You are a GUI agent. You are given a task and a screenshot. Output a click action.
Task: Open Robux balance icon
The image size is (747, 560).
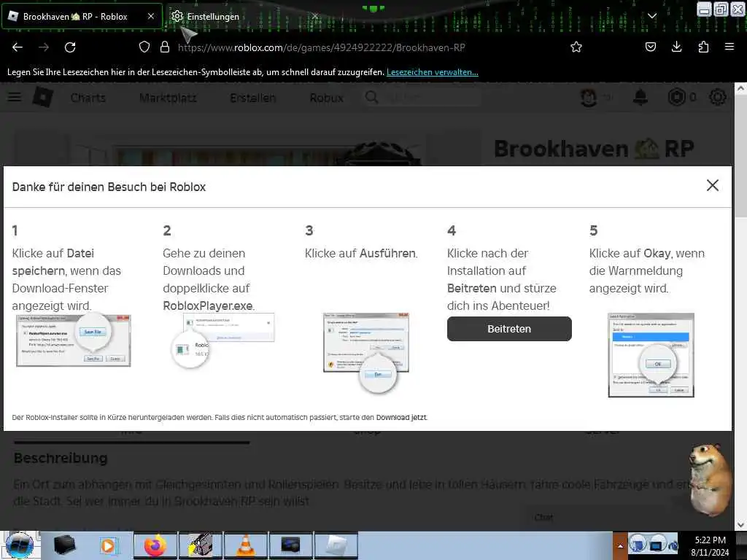click(676, 97)
